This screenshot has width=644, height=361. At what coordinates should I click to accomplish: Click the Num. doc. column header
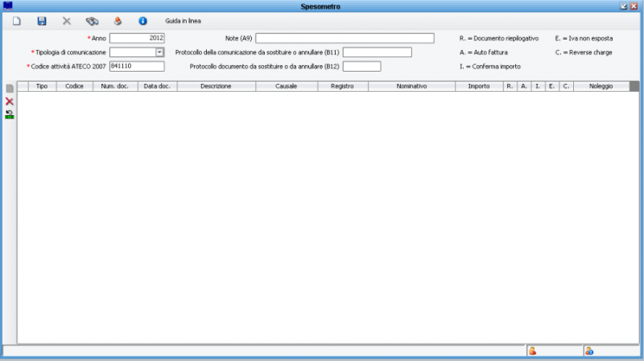[115, 86]
